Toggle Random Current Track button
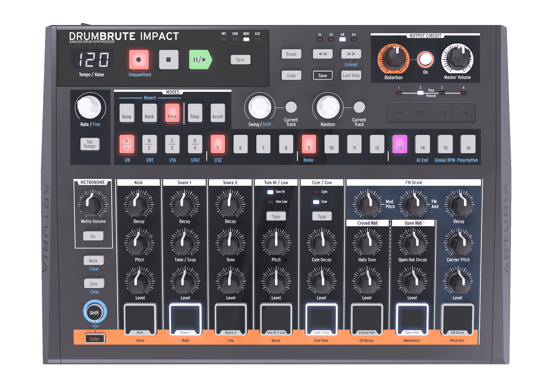This screenshot has height=392, width=552. pyautogui.click(x=359, y=107)
